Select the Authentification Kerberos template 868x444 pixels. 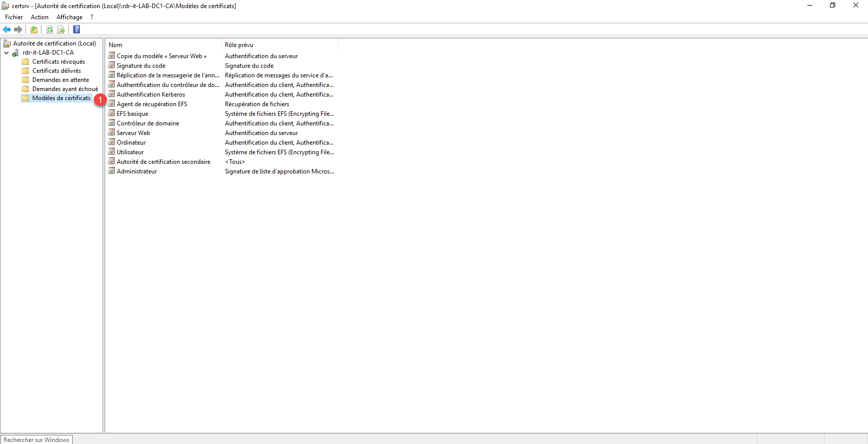point(151,95)
